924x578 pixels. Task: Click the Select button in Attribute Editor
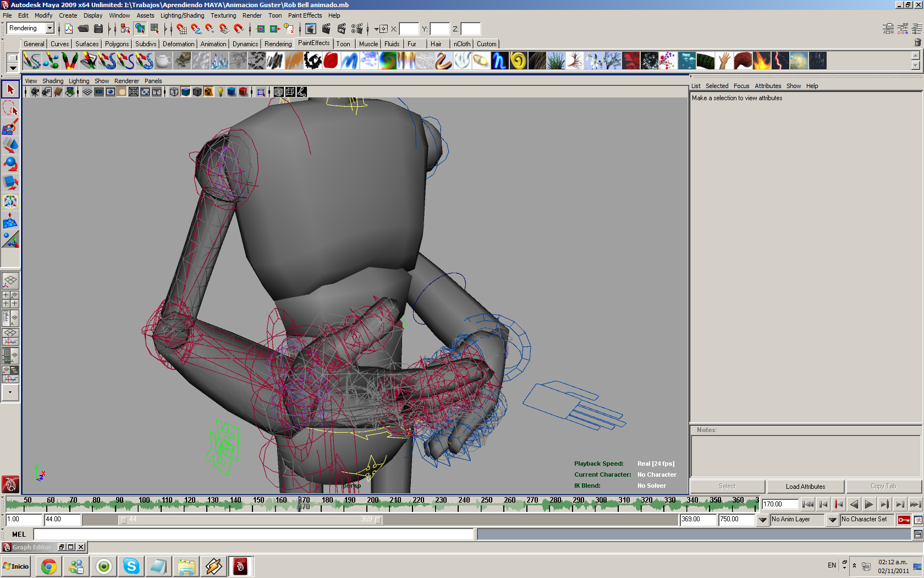[727, 486]
